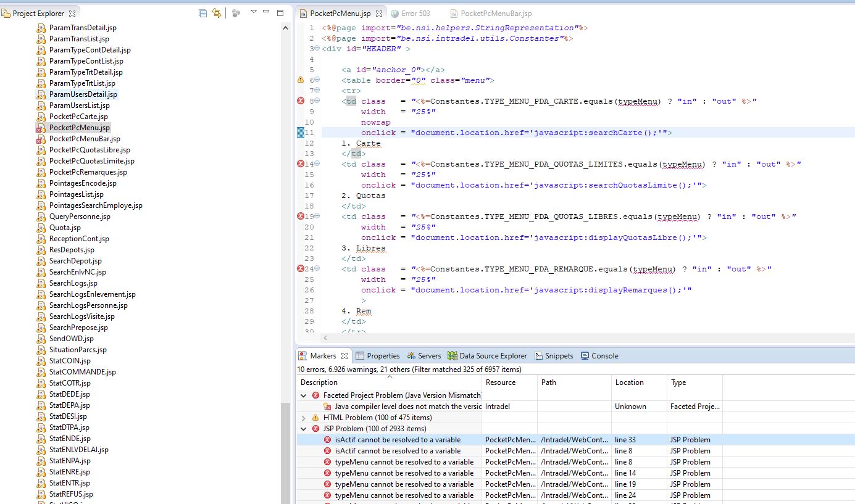This screenshot has width=855, height=504.
Task: Open the Snippets view tab
Action: coord(554,356)
